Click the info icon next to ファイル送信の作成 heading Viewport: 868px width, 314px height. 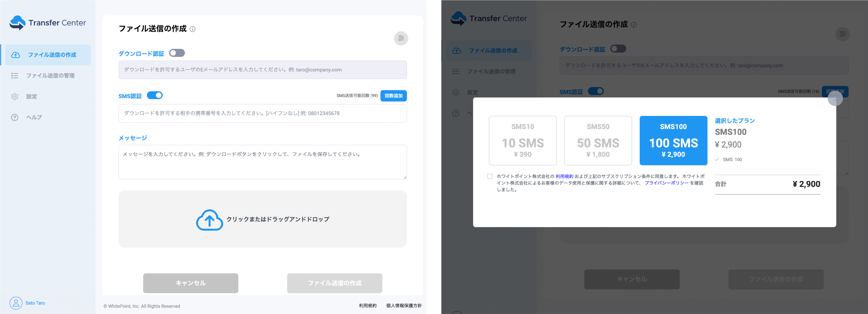pos(192,29)
